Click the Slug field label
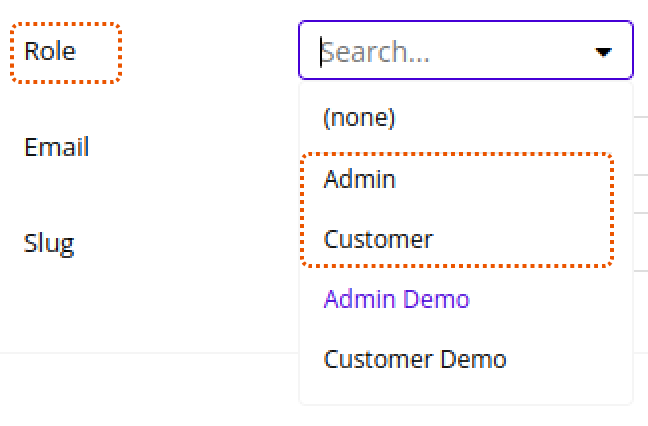Image resolution: width=648 pixels, height=426 pixels. click(49, 243)
